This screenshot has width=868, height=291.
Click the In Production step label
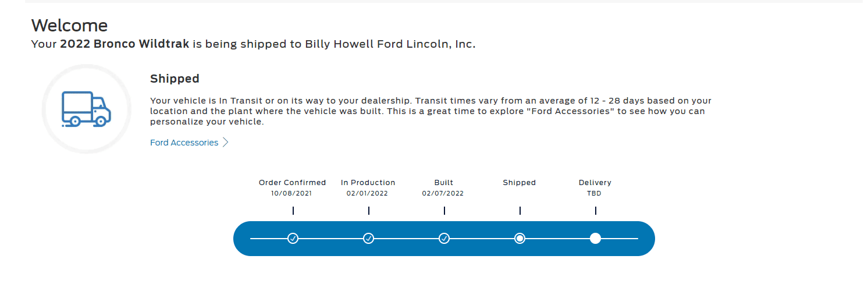[x=368, y=182]
